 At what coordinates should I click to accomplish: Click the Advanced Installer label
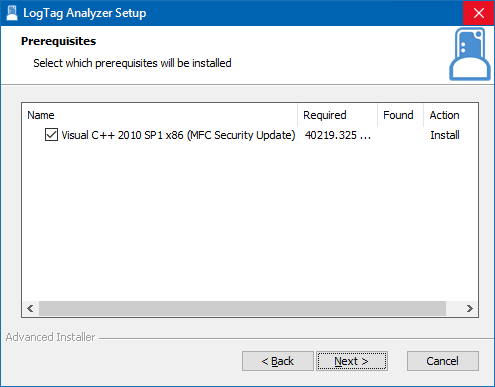point(50,337)
